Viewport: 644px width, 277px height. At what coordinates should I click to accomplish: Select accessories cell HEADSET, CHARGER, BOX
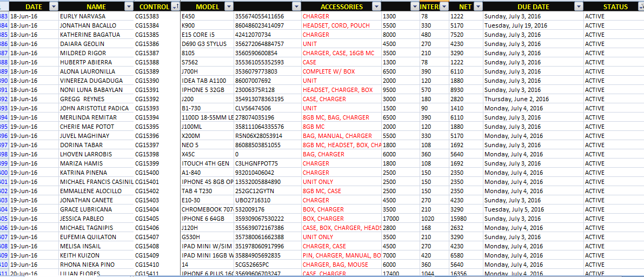pyautogui.click(x=341, y=90)
